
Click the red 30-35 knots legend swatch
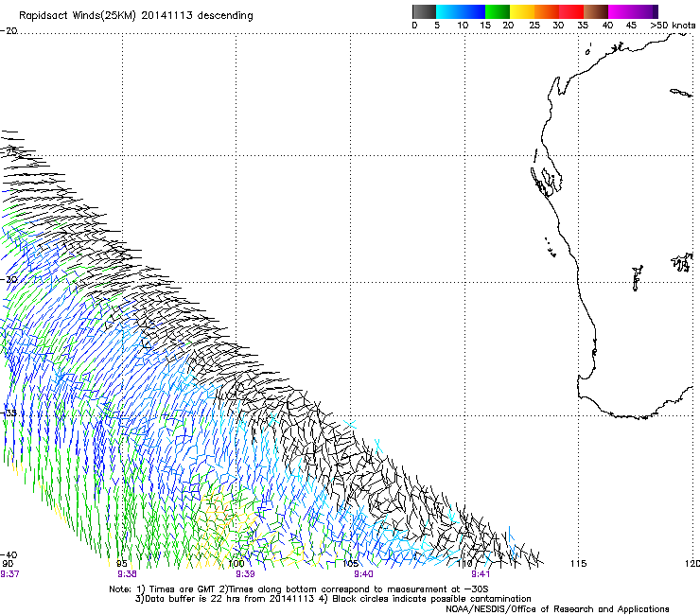coord(571,11)
